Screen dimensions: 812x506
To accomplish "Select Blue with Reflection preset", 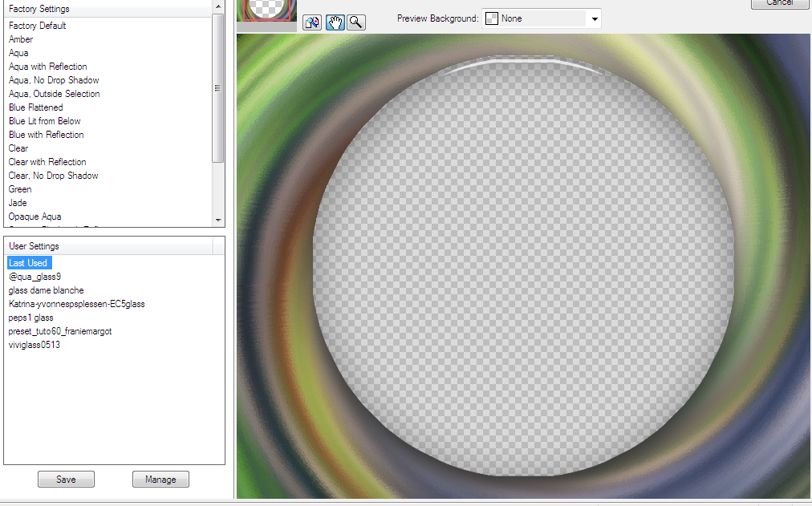I will [46, 135].
